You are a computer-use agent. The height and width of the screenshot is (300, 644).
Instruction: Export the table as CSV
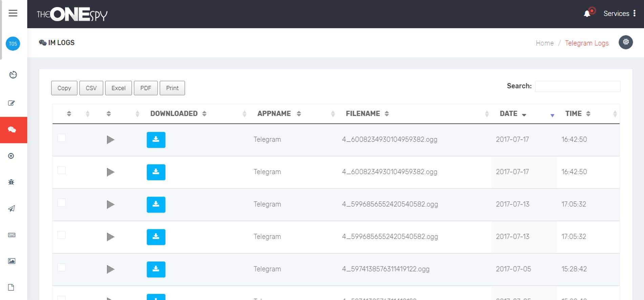[91, 88]
